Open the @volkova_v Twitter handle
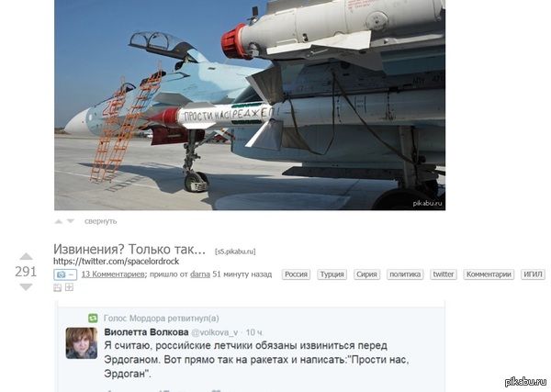This screenshot has width=551, height=392. click(214, 332)
